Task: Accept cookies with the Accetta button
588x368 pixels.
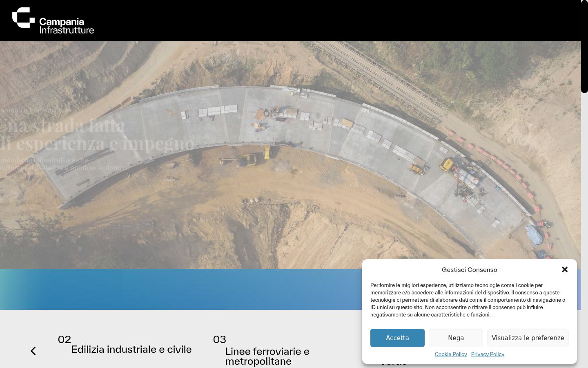Action: [397, 338]
